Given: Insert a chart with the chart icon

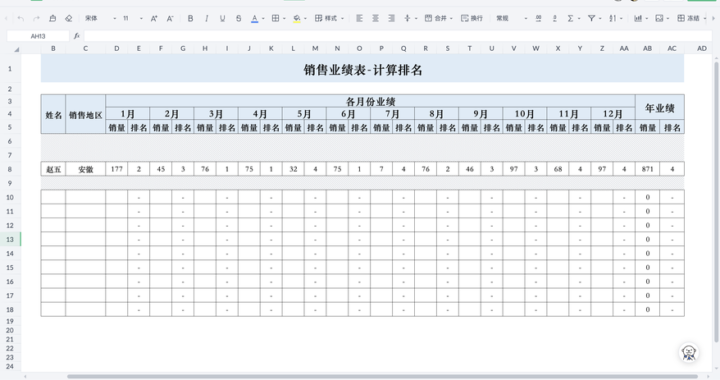Looking at the screenshot, I should pos(638,18).
